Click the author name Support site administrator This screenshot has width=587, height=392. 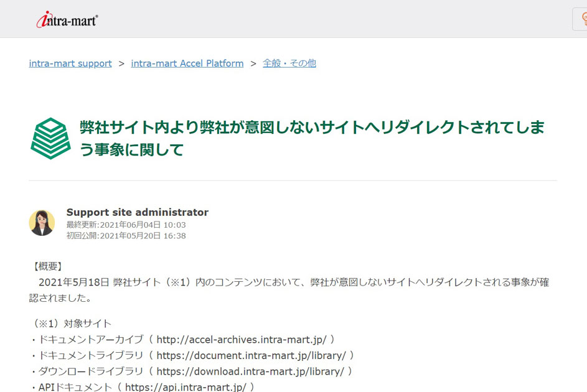(x=138, y=212)
